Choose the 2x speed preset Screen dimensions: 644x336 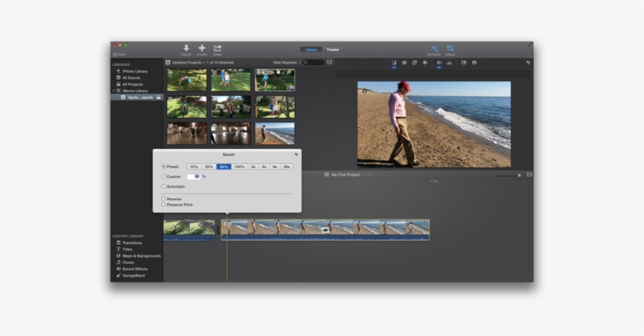[x=254, y=166]
